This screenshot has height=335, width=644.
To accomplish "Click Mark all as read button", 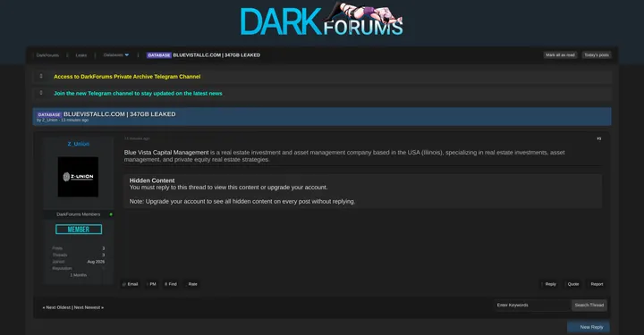I will (560, 55).
